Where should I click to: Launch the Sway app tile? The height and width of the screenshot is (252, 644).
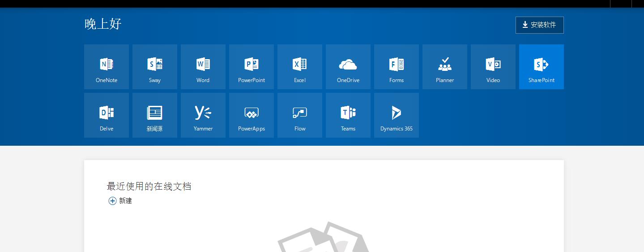[x=155, y=67]
